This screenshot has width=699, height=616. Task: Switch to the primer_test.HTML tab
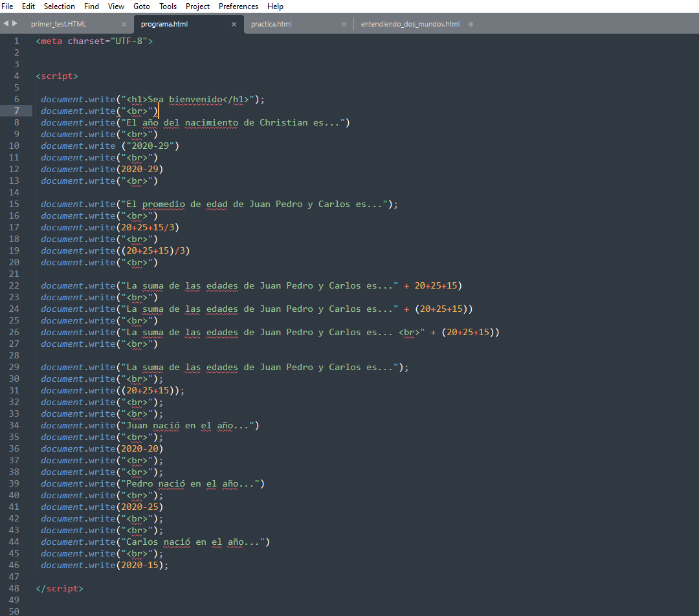pos(59,25)
